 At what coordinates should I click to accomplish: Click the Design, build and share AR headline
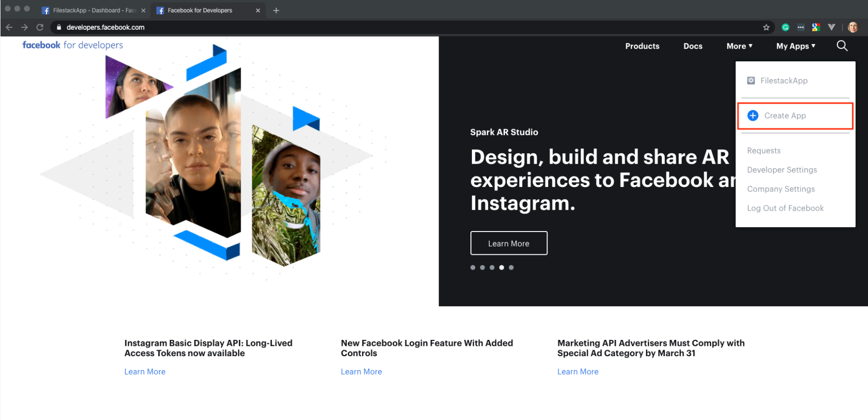603,180
